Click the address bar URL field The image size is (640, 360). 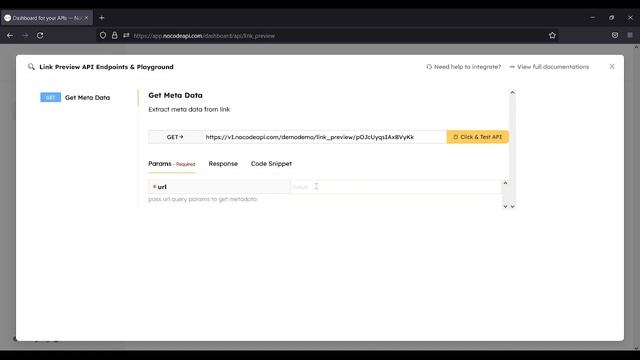[327, 36]
